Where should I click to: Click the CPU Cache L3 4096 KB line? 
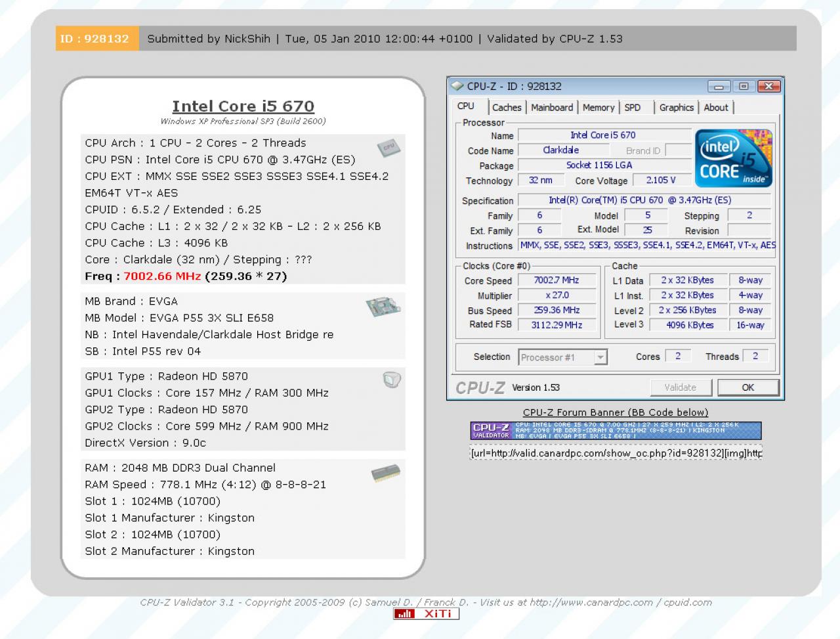tap(156, 243)
